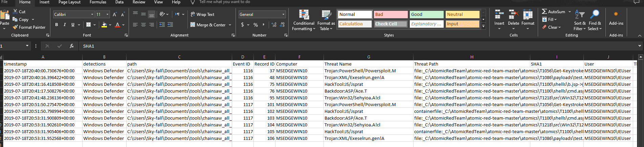Image resolution: width=644 pixels, height=147 pixels.
Task: Align text left
Action: point(135,25)
